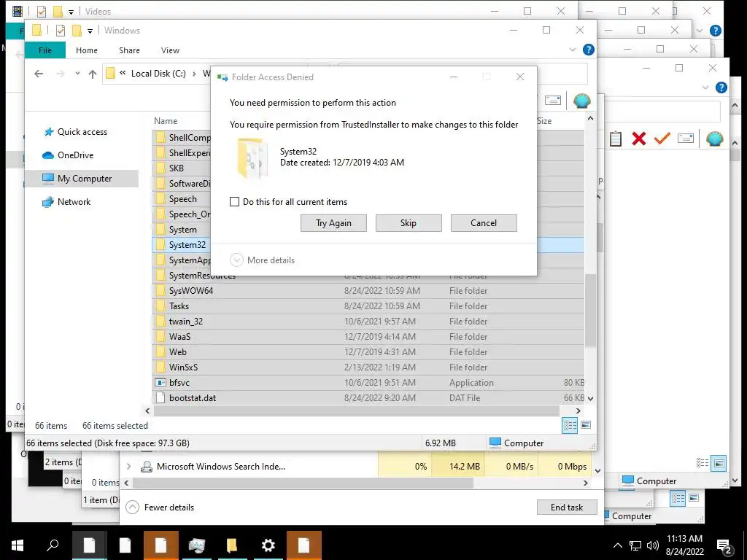Image resolution: width=747 pixels, height=560 pixels.
Task: Click the new folder icon in Videos title bar
Action: [58, 12]
